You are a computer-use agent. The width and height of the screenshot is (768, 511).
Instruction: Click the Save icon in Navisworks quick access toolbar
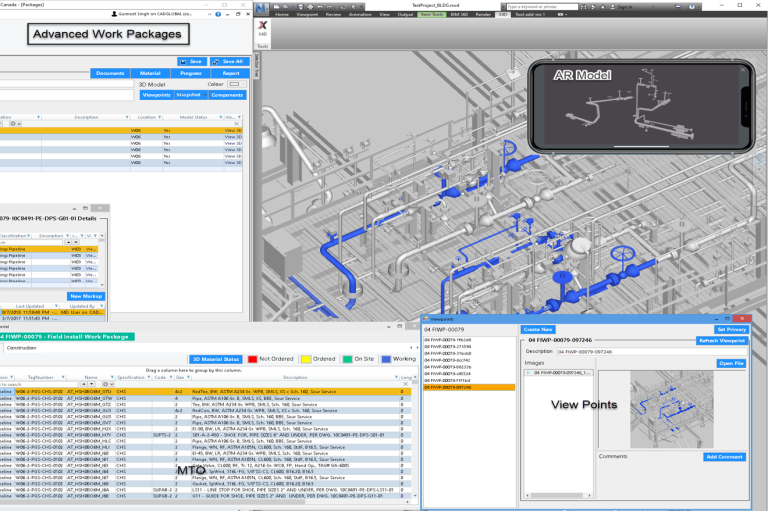point(302,7)
